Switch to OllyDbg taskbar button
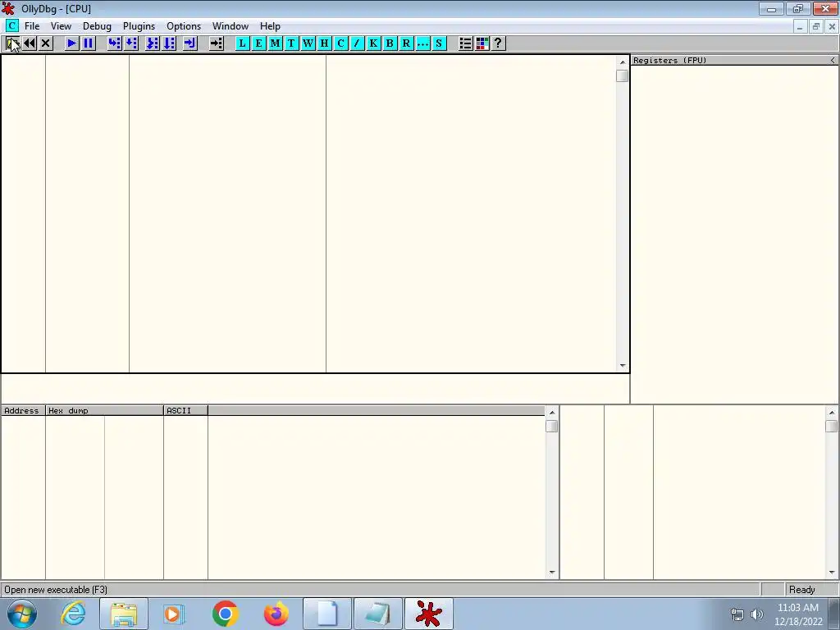This screenshot has height=630, width=840. pyautogui.click(x=428, y=614)
